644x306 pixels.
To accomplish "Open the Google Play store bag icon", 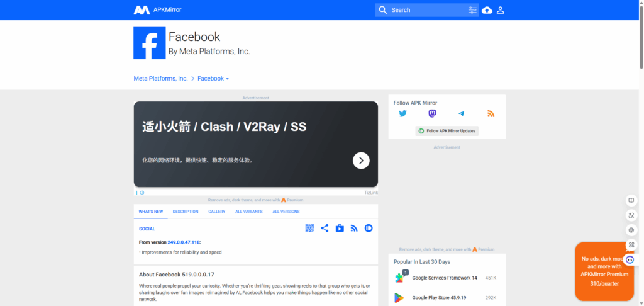I will (x=340, y=228).
